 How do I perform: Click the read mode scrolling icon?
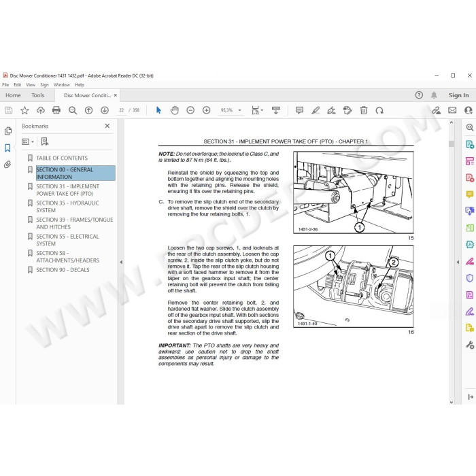coord(275,110)
